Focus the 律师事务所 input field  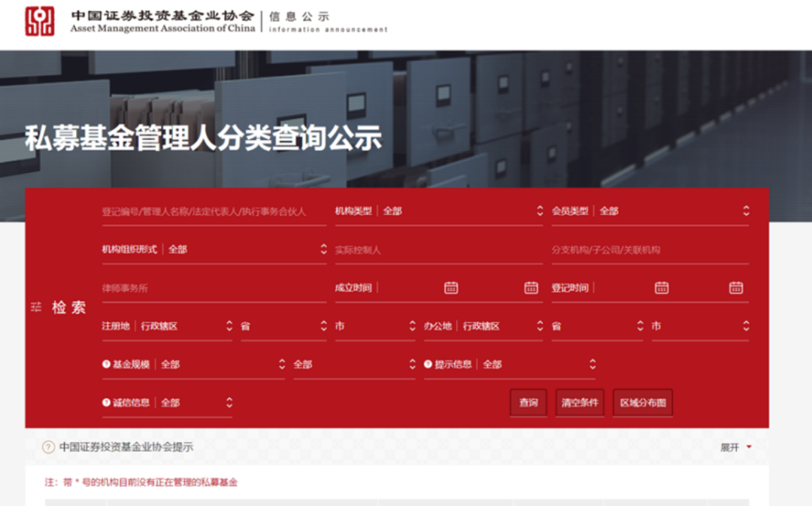pos(214,288)
